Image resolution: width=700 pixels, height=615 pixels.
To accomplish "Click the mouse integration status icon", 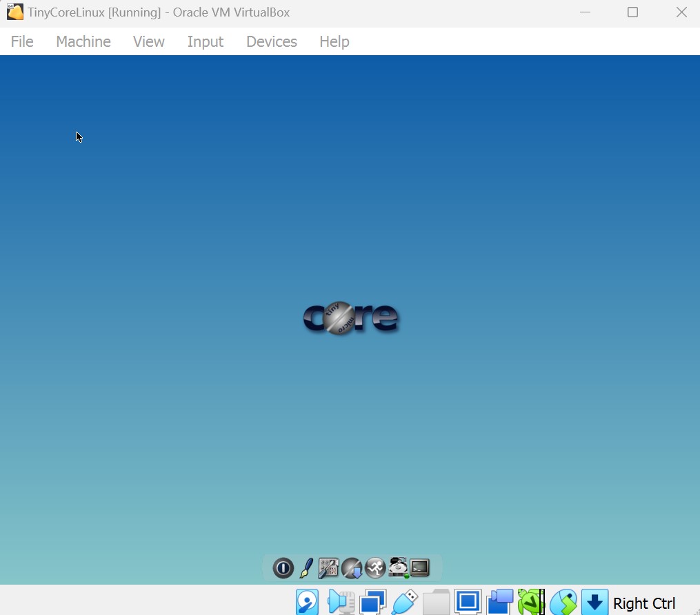I will [563, 602].
